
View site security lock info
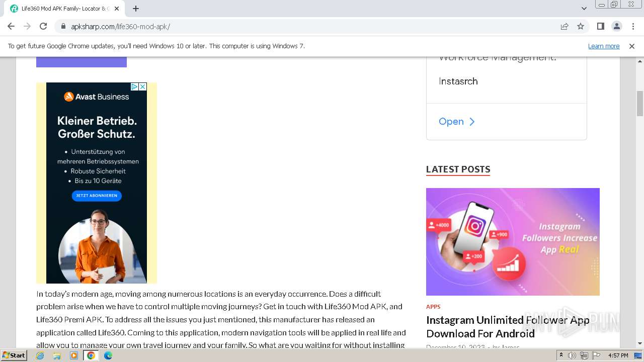coord(63,26)
